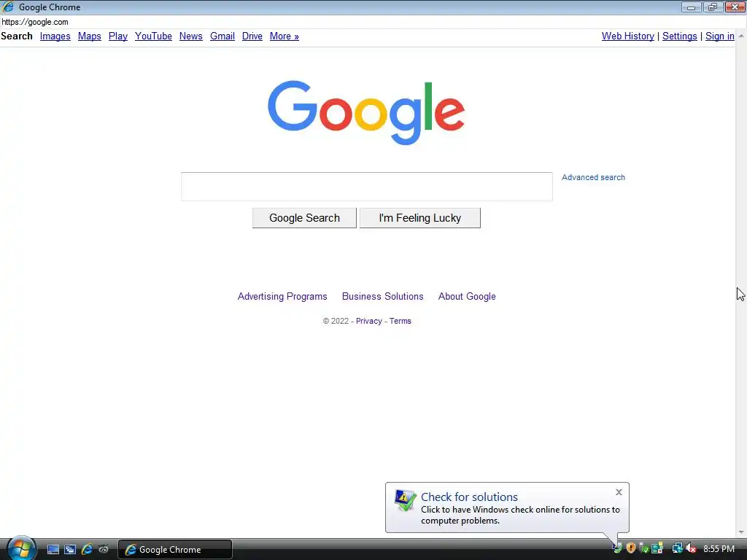Select the Search label in top bar

[x=17, y=36]
